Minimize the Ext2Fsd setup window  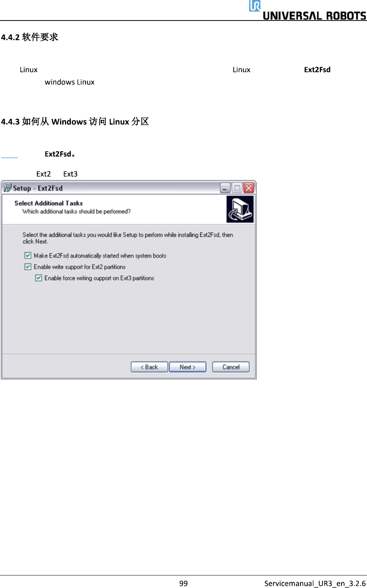point(225,188)
